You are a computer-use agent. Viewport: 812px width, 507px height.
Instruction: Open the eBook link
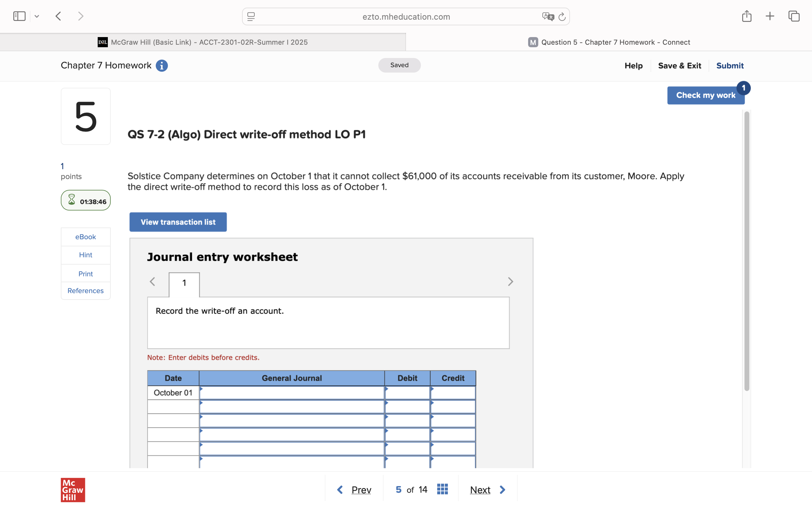[86, 237]
